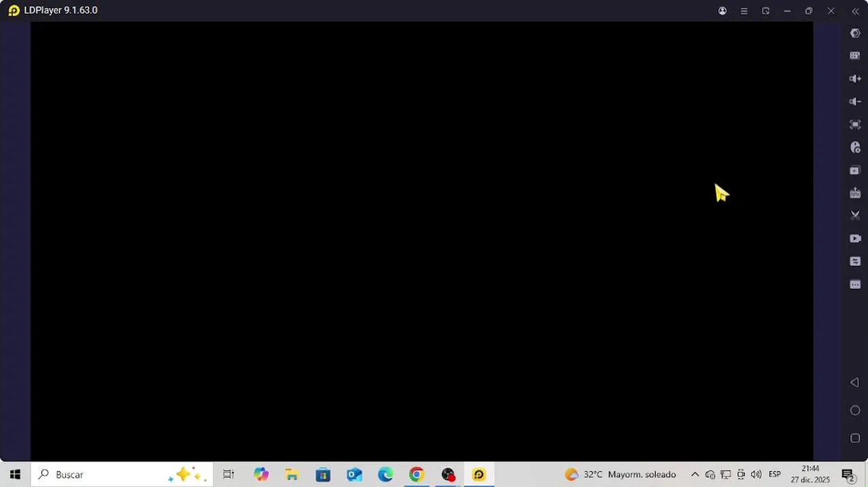Minimize the LDPlayer window

click(788, 11)
